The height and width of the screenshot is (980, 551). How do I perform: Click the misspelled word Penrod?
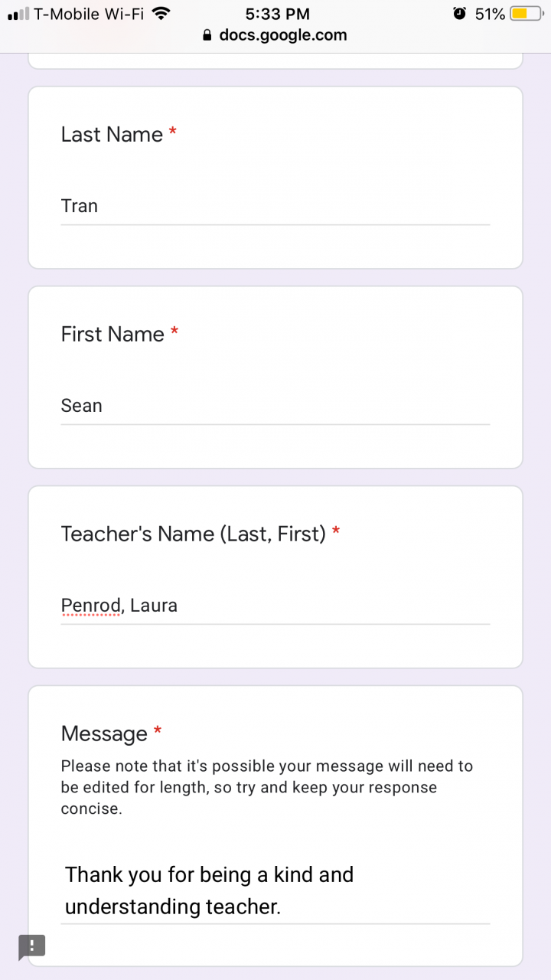[90, 606]
